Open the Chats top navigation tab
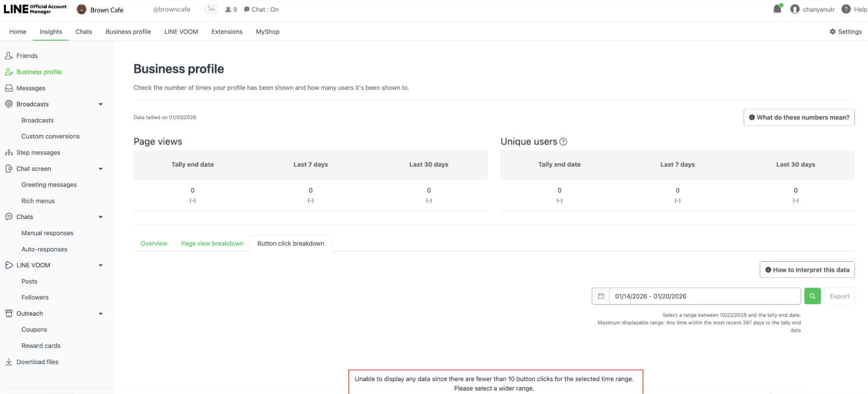868x394 pixels. click(x=84, y=32)
